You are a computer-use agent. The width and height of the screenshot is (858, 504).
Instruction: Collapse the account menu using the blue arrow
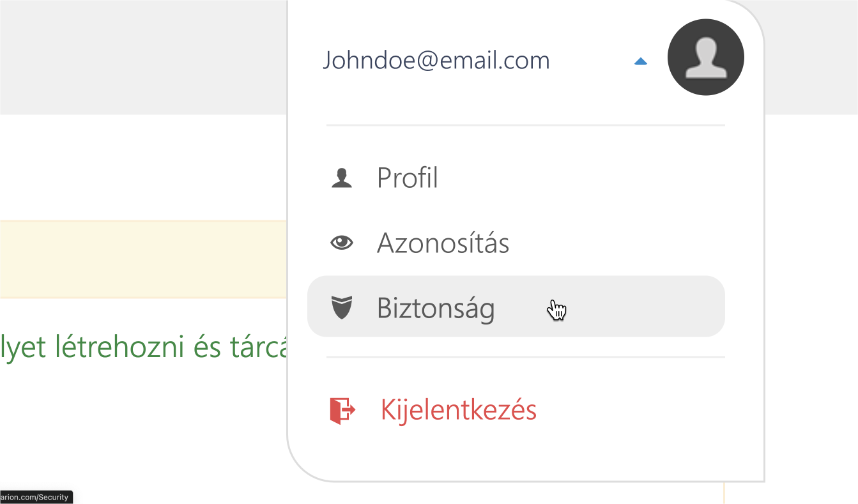coord(640,61)
